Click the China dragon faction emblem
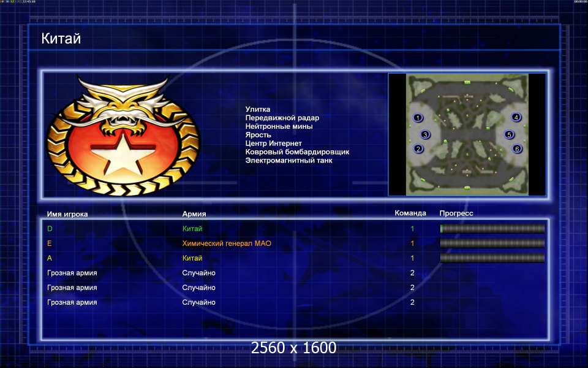The width and height of the screenshot is (588, 368). [123, 136]
